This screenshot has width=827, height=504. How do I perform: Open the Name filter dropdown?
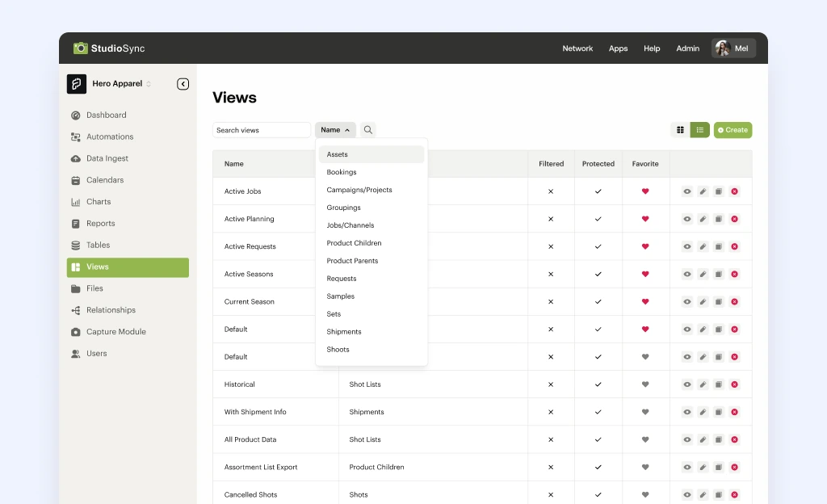[x=335, y=130]
